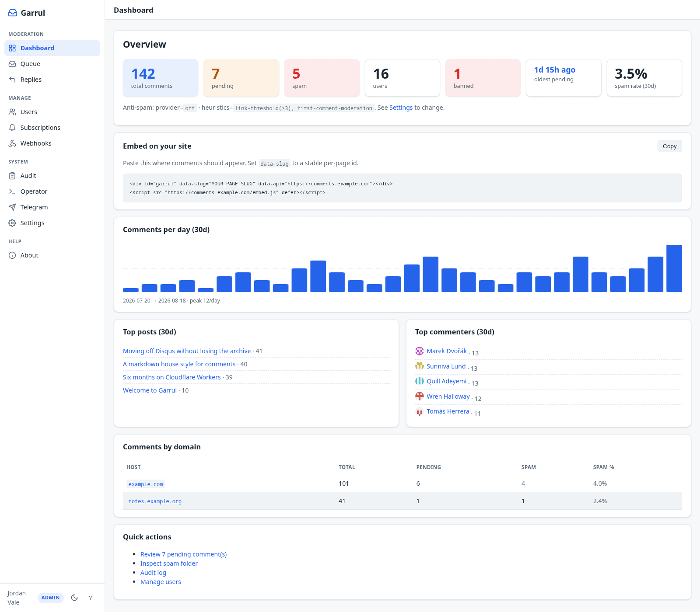This screenshot has width=700, height=612.
Task: Open Webhooks via its sidebar icon
Action: click(12, 143)
